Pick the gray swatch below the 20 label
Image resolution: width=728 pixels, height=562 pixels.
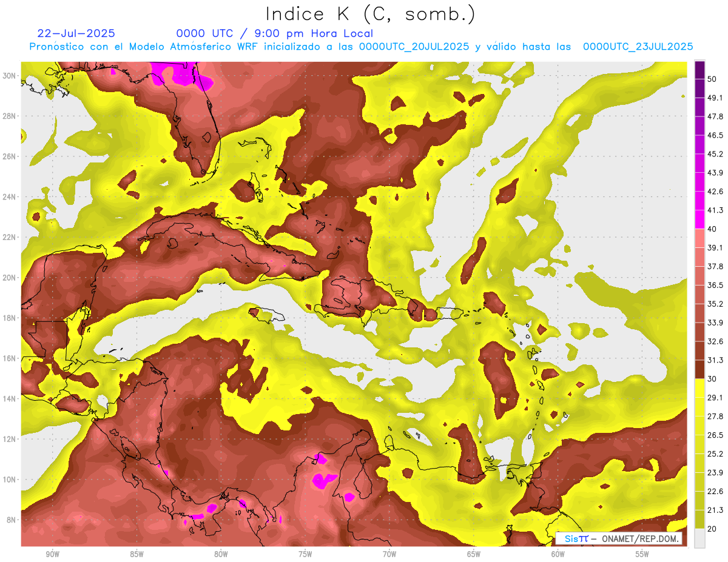click(x=699, y=539)
